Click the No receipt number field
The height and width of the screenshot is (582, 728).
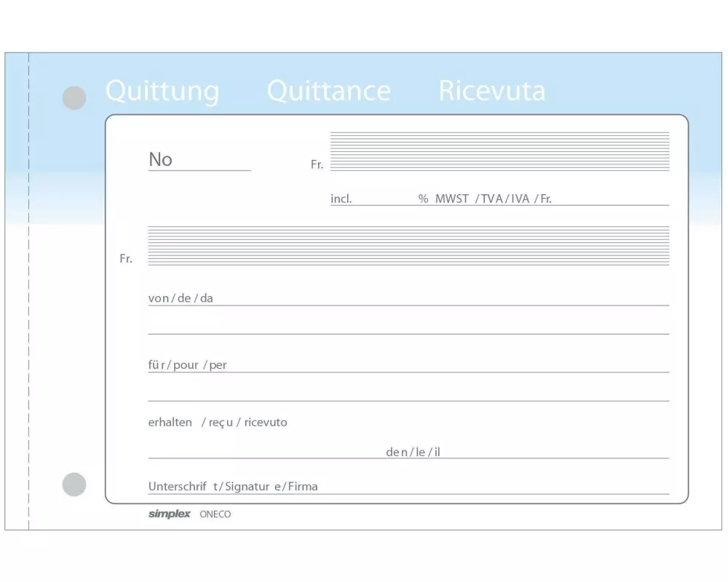(x=211, y=162)
